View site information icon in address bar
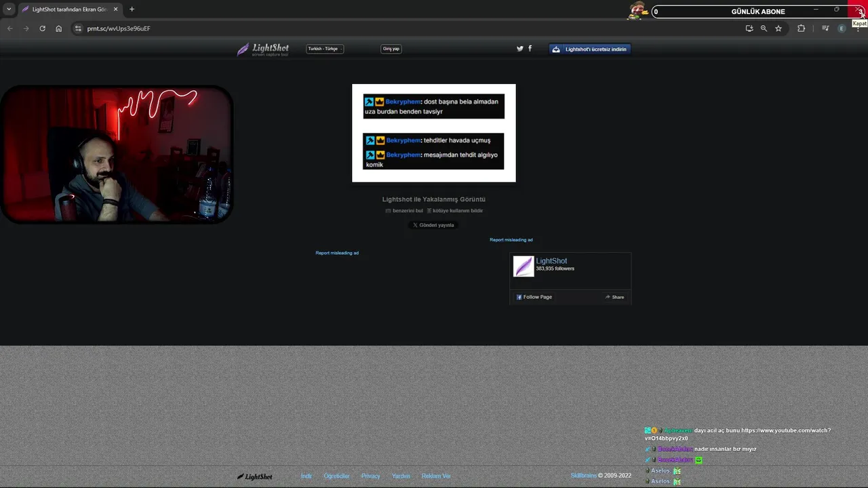The width and height of the screenshot is (868, 488). tap(78, 28)
